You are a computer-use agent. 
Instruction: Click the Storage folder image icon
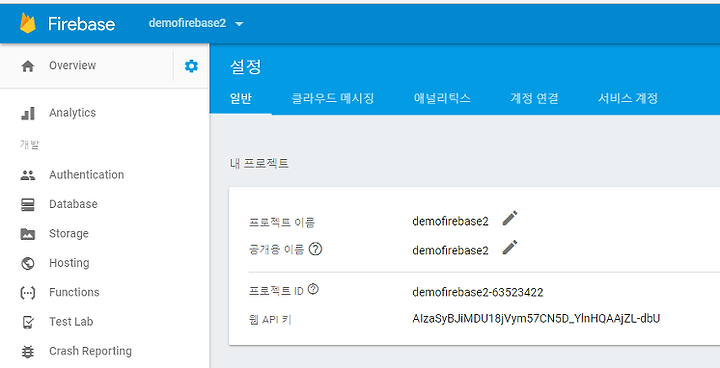coord(28,234)
